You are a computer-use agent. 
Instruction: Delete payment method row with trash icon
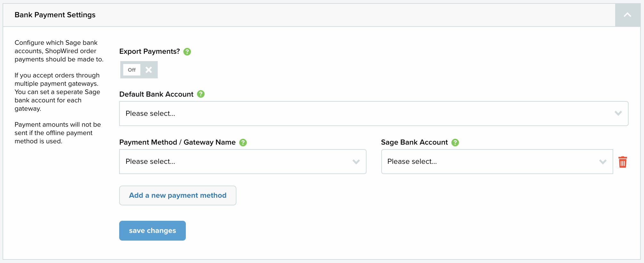tap(623, 162)
